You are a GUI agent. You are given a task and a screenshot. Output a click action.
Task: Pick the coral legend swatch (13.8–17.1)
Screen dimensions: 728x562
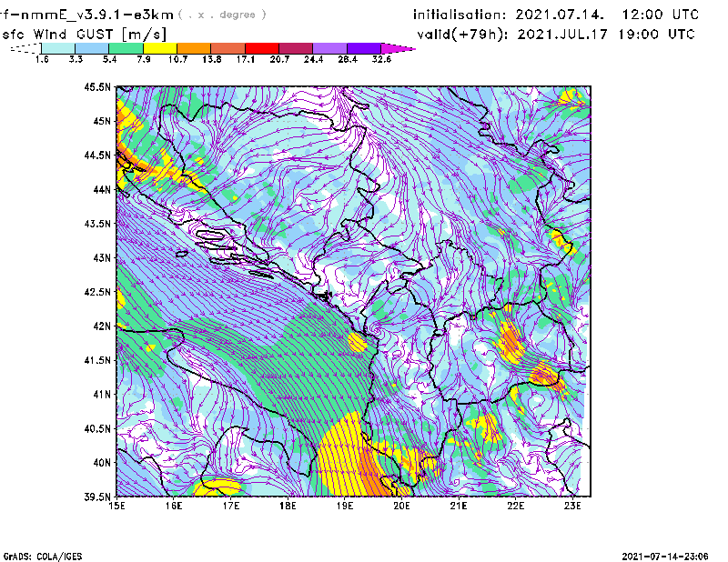coord(228,48)
